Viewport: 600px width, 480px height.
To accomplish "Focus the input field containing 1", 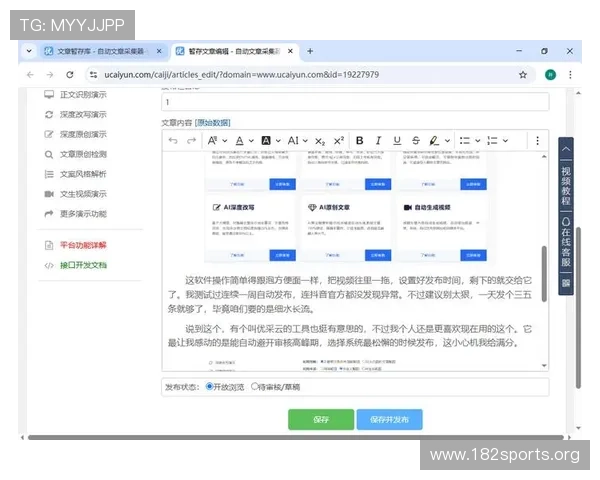I will point(355,102).
